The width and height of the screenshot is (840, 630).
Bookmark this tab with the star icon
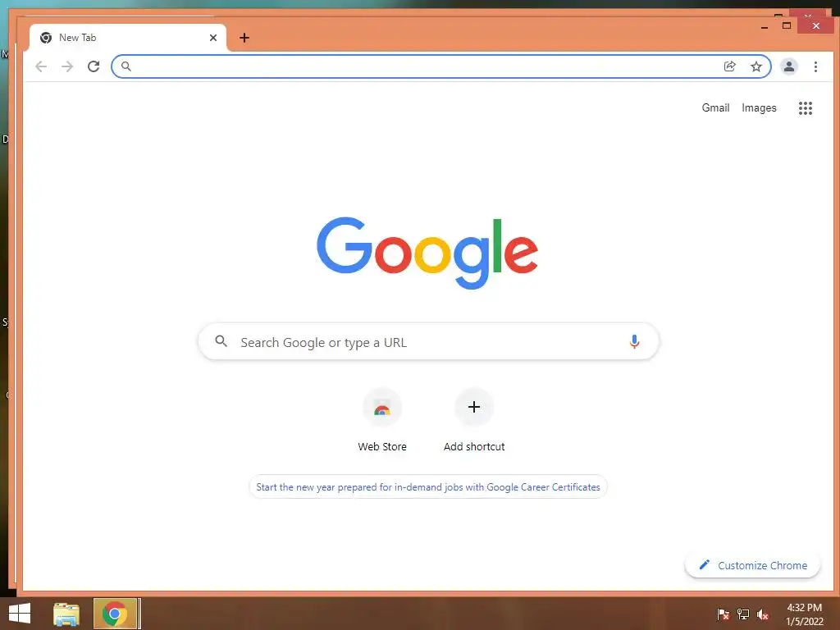[x=756, y=66]
